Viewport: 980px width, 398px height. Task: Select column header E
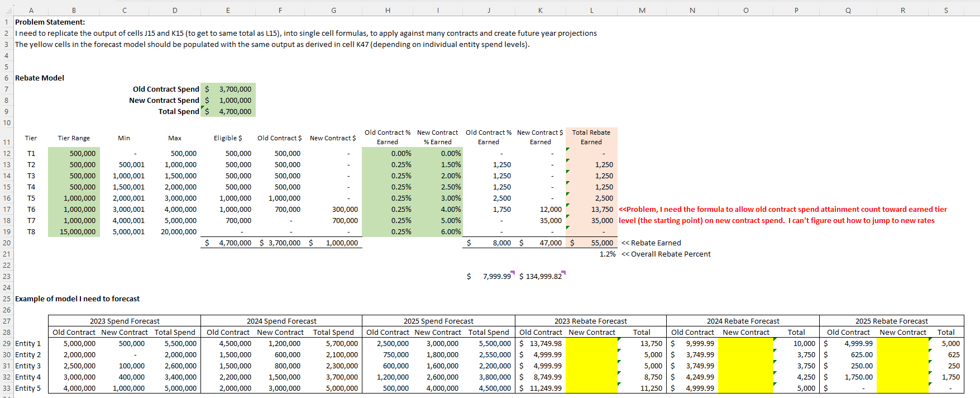pyautogui.click(x=228, y=10)
